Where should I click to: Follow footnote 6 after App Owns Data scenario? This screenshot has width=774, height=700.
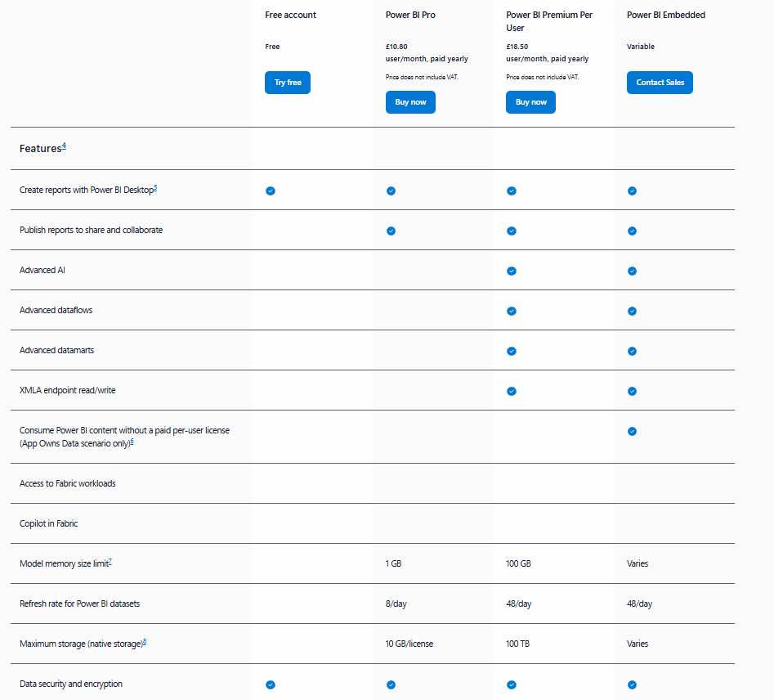click(x=132, y=441)
